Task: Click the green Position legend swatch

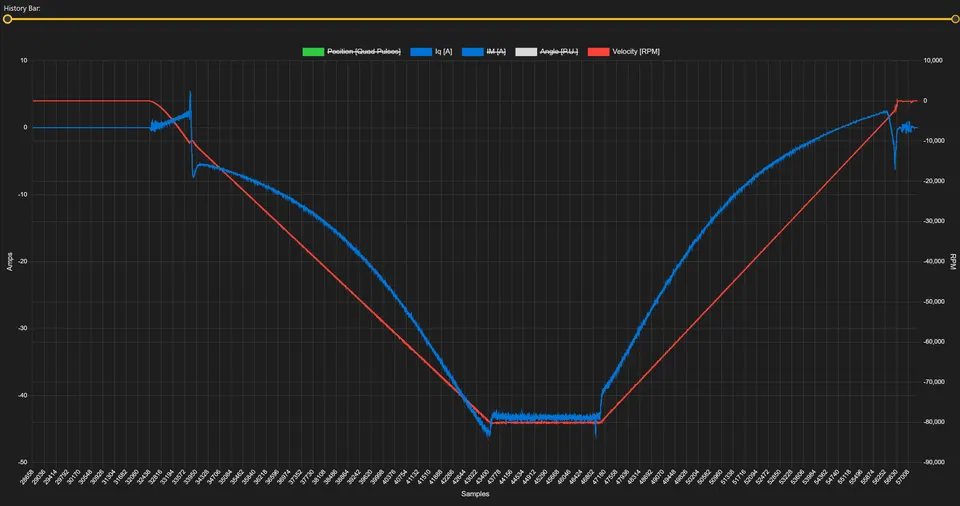Action: point(313,51)
